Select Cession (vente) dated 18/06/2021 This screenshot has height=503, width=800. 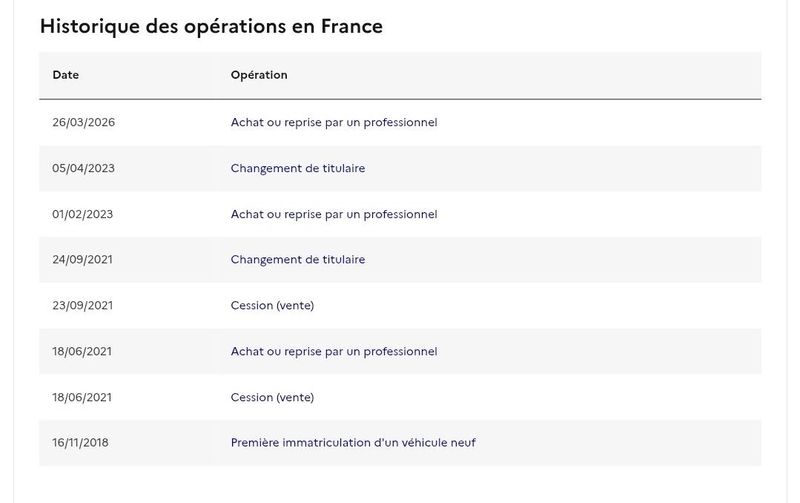pos(272,397)
